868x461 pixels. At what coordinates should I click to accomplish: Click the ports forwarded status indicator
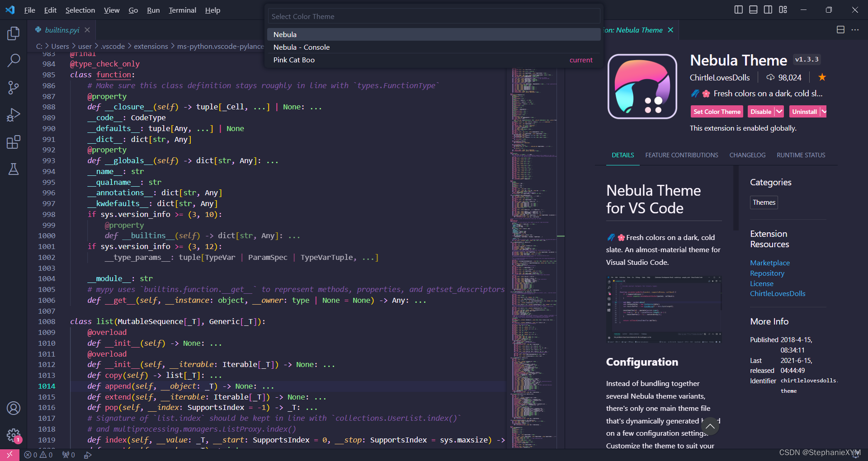pos(69,455)
